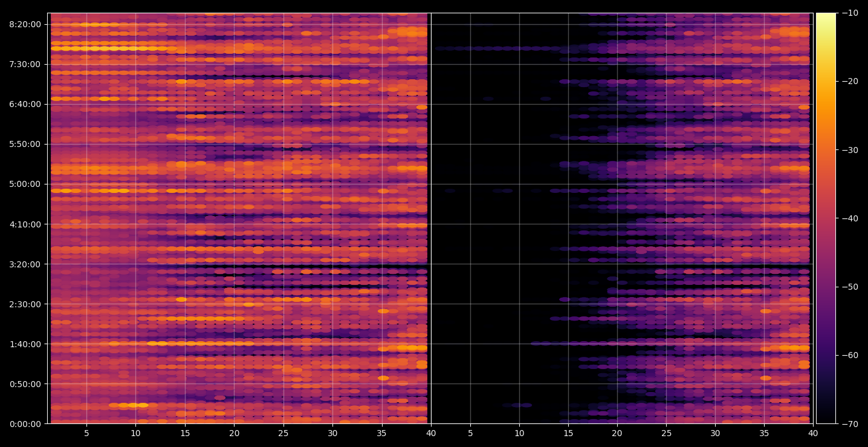Viewport: 868px width, 447px height.
Task: Select the −60 colorbar tick label
Action: [x=850, y=355]
